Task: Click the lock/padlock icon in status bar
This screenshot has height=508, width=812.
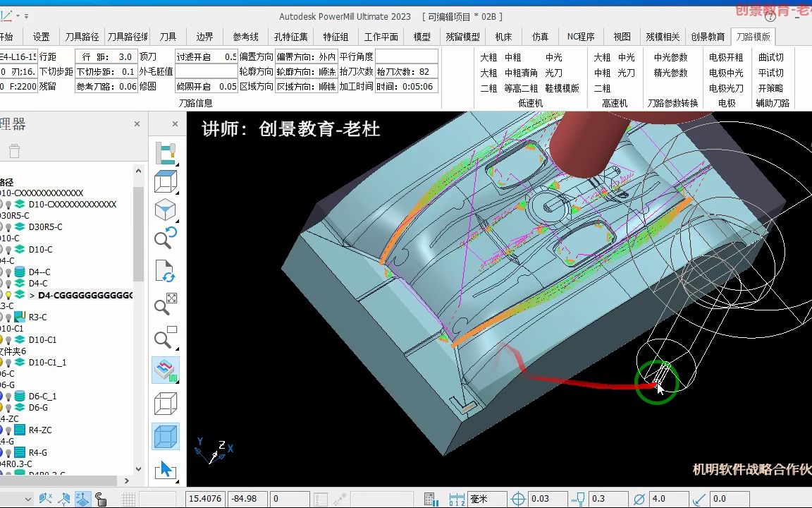Action: click(101, 499)
